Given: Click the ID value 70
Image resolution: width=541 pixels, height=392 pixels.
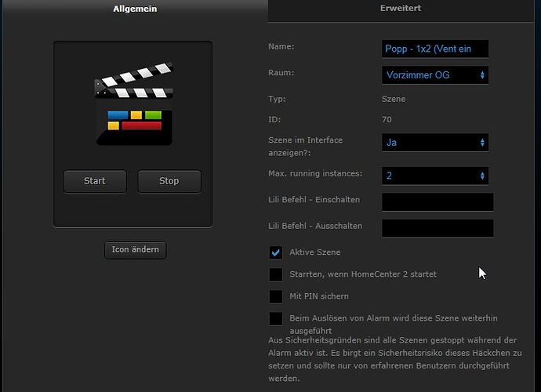Looking at the screenshot, I should point(387,120).
